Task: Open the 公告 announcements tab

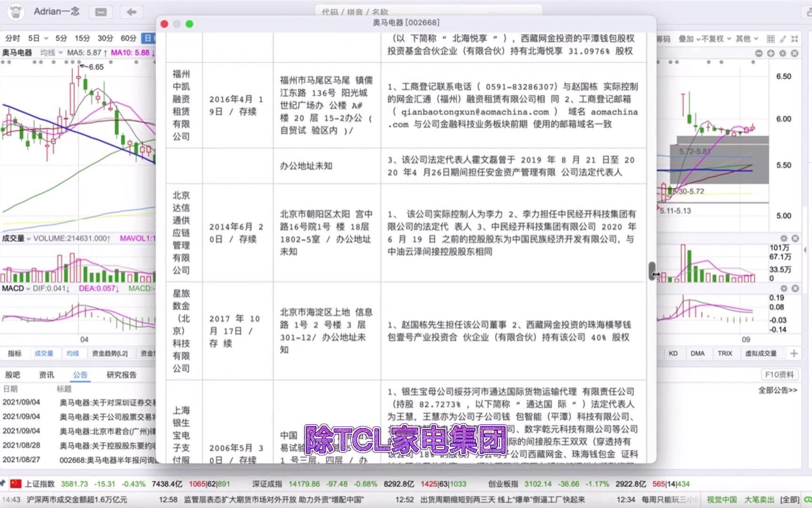Action: pos(80,375)
